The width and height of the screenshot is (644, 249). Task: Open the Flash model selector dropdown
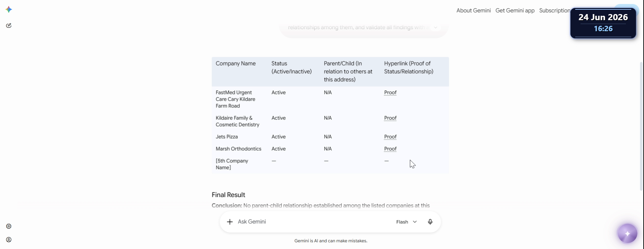tap(406, 222)
